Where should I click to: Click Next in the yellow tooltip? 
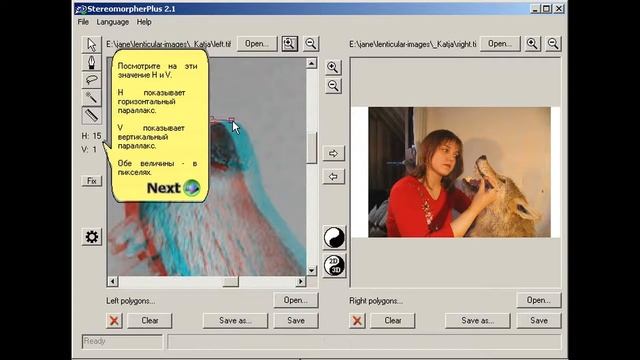(164, 188)
